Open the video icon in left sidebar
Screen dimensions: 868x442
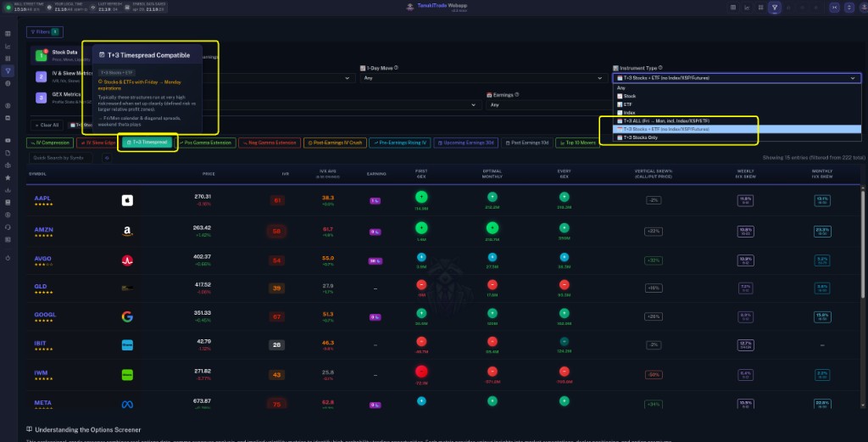8,140
